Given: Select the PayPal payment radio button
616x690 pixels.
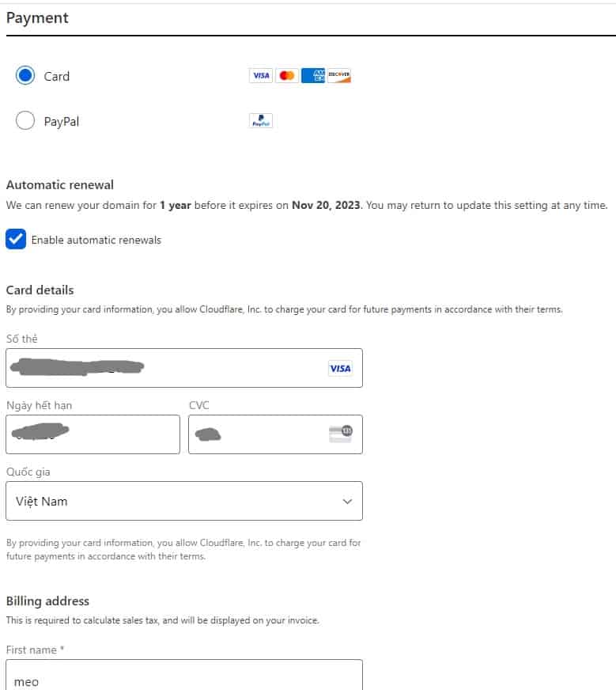Looking at the screenshot, I should 25,121.
